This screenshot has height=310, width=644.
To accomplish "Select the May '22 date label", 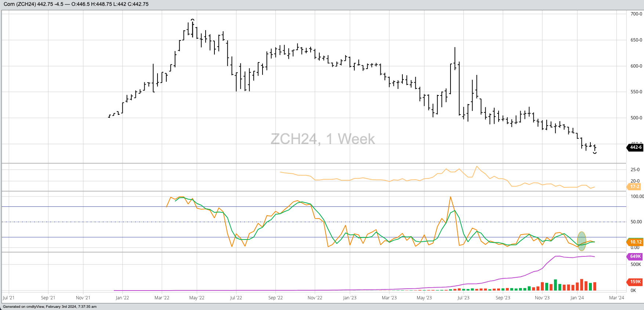I will pyautogui.click(x=197, y=298).
